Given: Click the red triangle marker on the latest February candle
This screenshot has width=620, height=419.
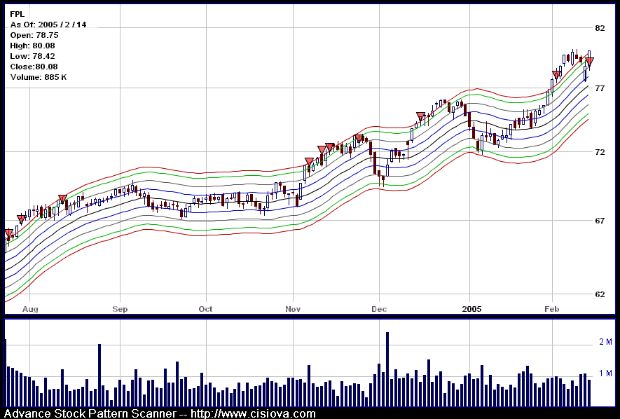Looking at the screenshot, I should pyautogui.click(x=589, y=61).
